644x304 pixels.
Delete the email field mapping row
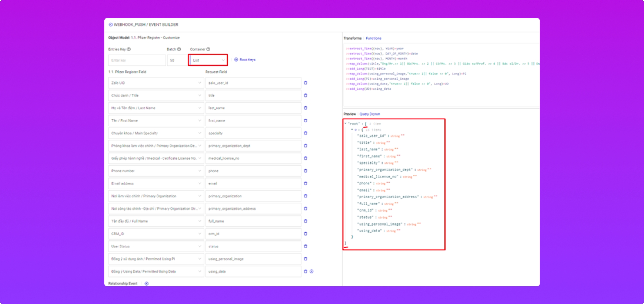point(305,183)
